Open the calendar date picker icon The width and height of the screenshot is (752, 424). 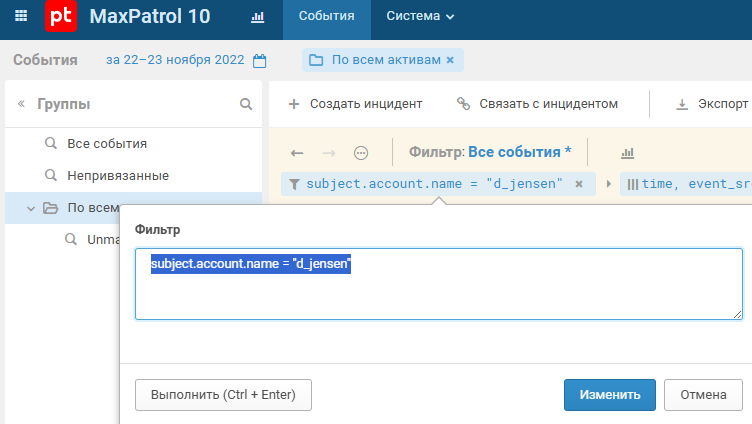(x=260, y=61)
